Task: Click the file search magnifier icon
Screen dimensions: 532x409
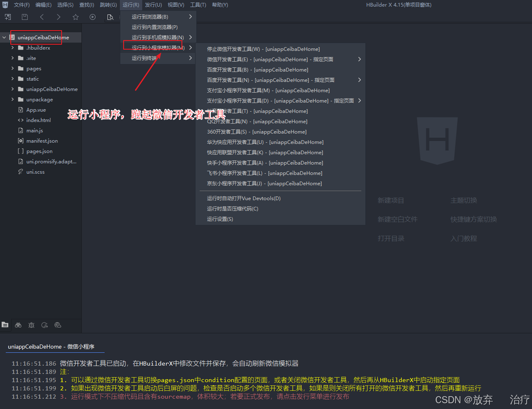Action: pos(110,17)
